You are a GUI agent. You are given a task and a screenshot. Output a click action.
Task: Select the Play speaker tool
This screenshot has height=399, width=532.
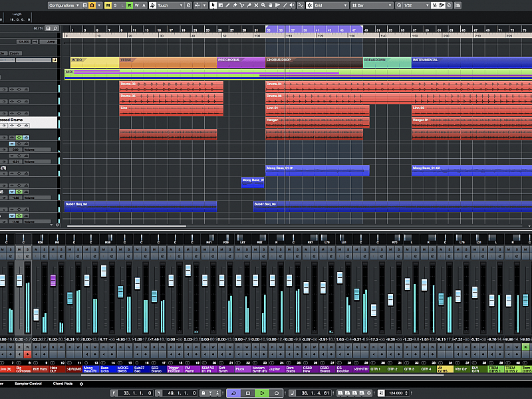point(292,5)
